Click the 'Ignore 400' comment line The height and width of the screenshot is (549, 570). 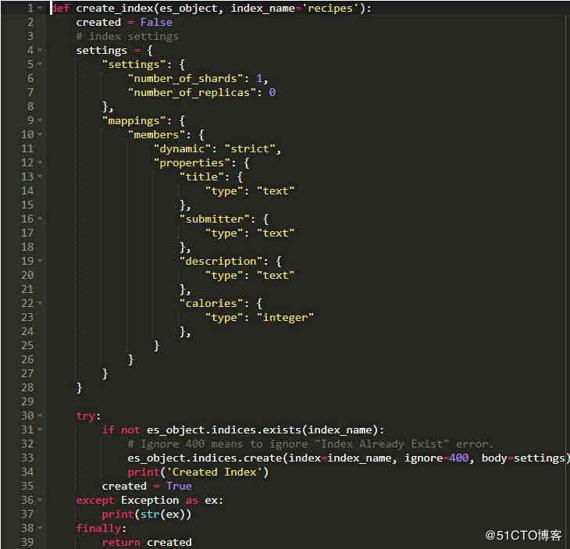311,444
